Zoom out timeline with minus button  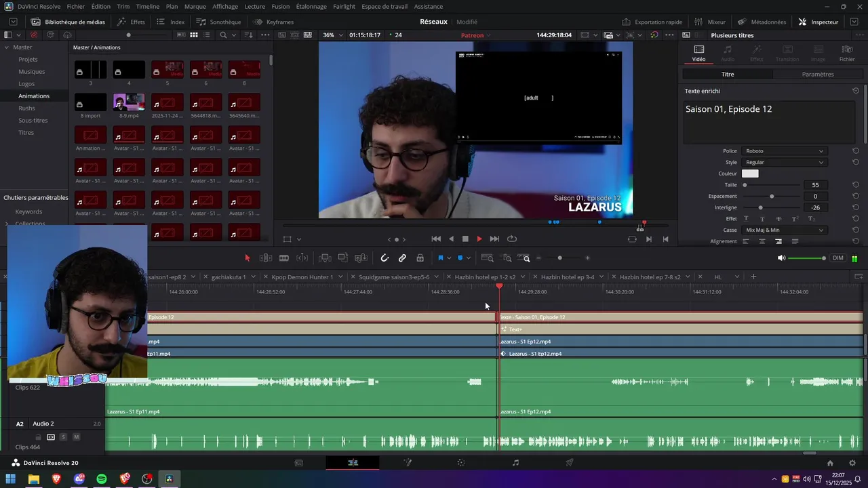point(539,258)
